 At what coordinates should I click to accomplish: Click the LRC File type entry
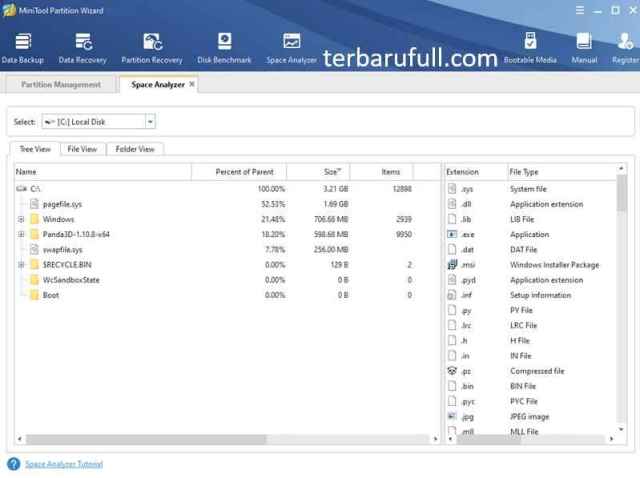point(524,325)
